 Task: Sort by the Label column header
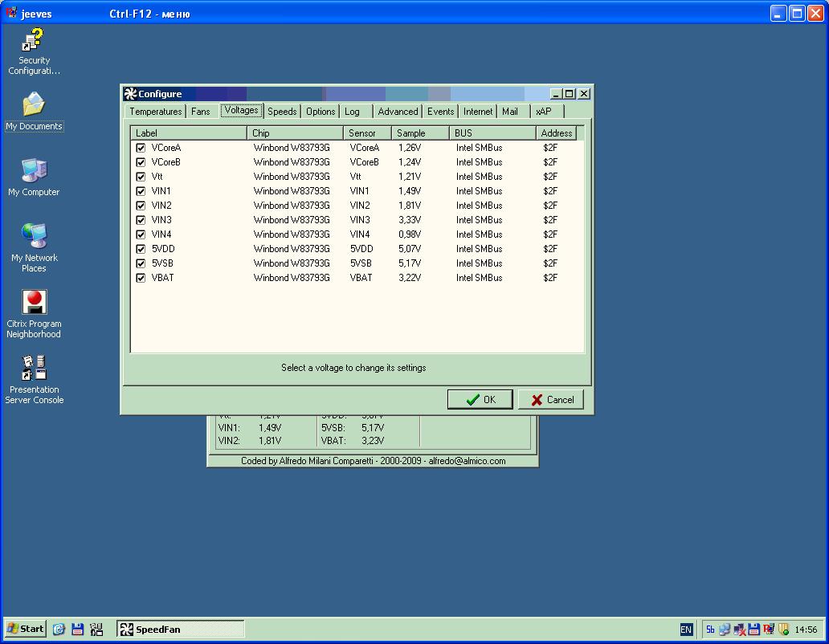pyautogui.click(x=188, y=133)
